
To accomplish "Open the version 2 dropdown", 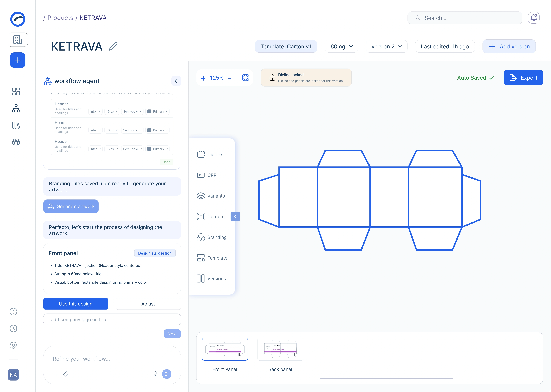I will (386, 46).
